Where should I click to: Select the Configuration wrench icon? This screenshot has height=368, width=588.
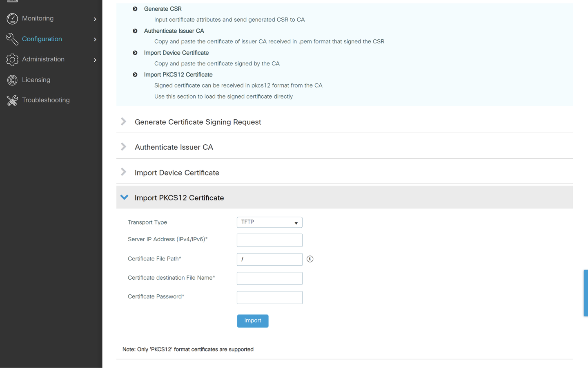(x=12, y=39)
